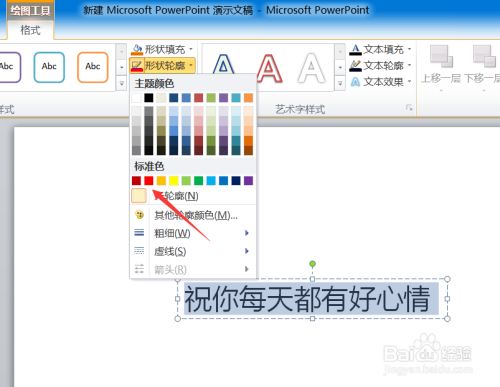The image size is (500, 387).
Task: Pick theme color dark blue in top row
Action: [174, 98]
